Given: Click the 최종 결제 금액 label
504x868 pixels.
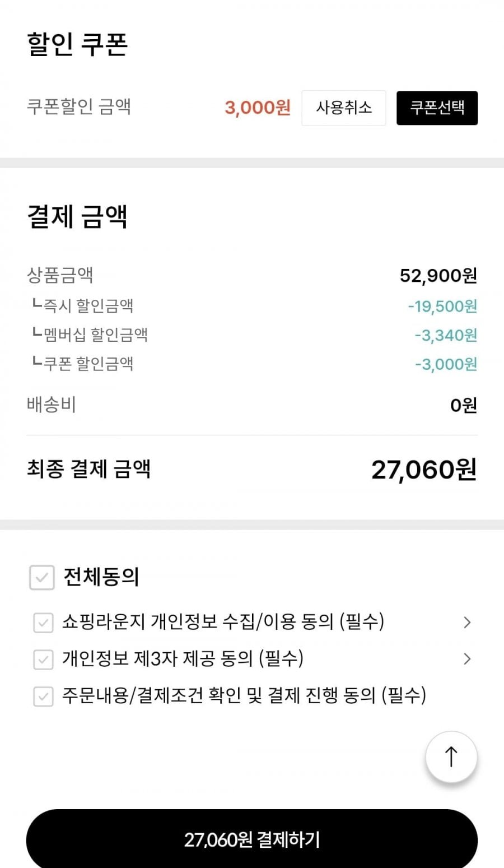Looking at the screenshot, I should pos(88,469).
